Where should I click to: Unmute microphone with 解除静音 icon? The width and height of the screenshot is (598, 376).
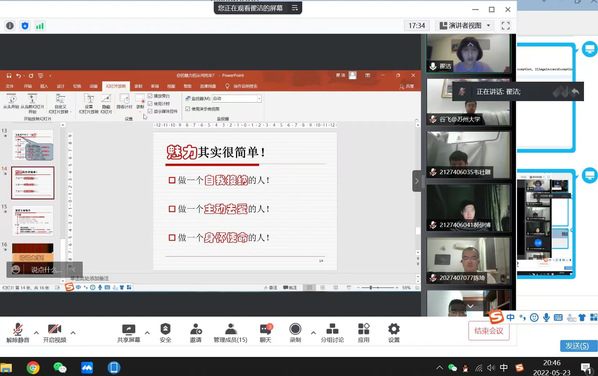[18, 333]
